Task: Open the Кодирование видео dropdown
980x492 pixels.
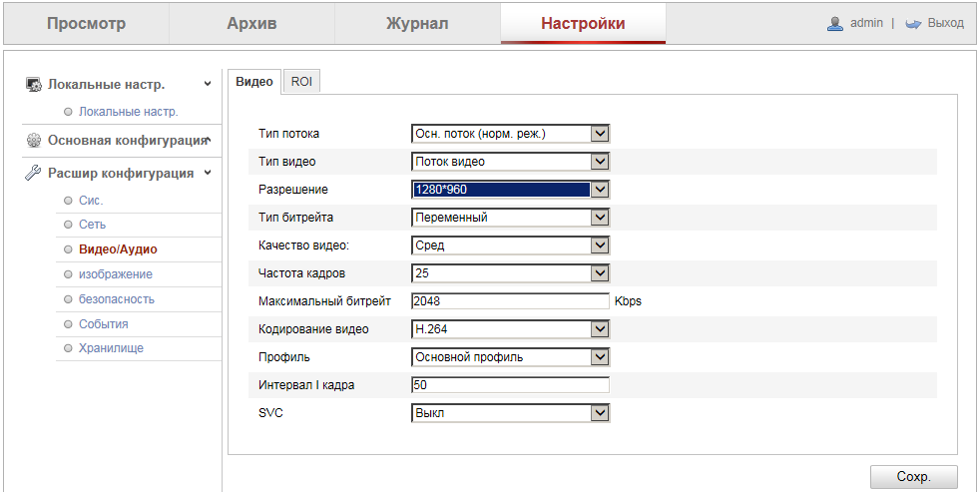Action: pyautogui.click(x=511, y=329)
